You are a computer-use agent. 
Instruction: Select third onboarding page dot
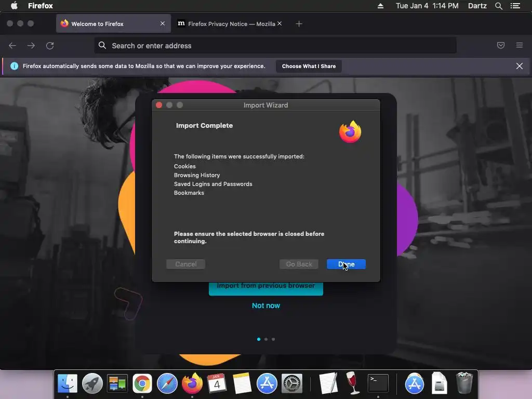273,339
